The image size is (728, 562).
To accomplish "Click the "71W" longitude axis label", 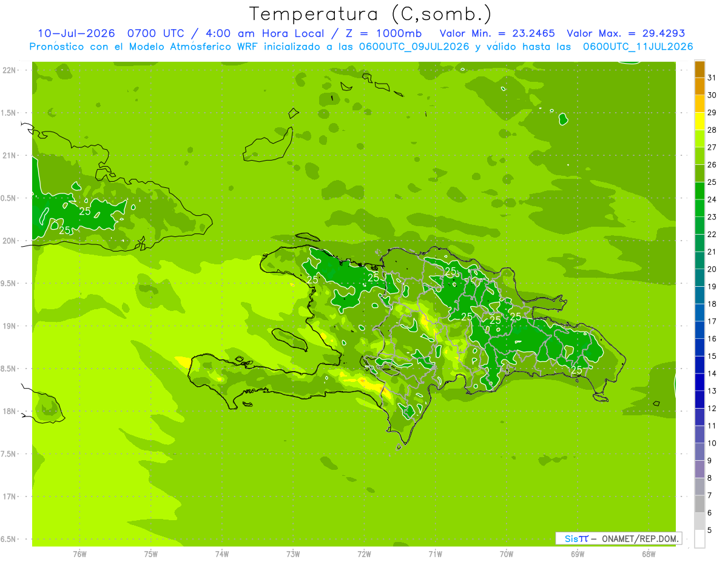I will [435, 554].
